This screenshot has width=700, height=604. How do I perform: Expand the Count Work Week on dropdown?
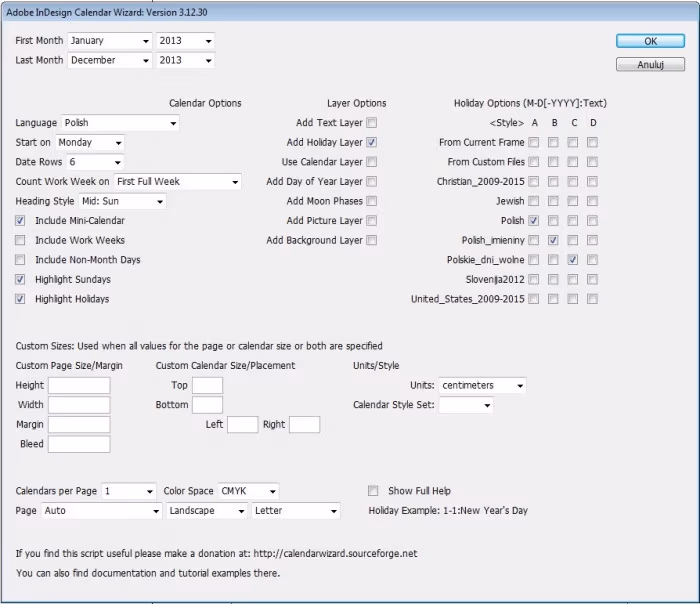click(x=178, y=182)
